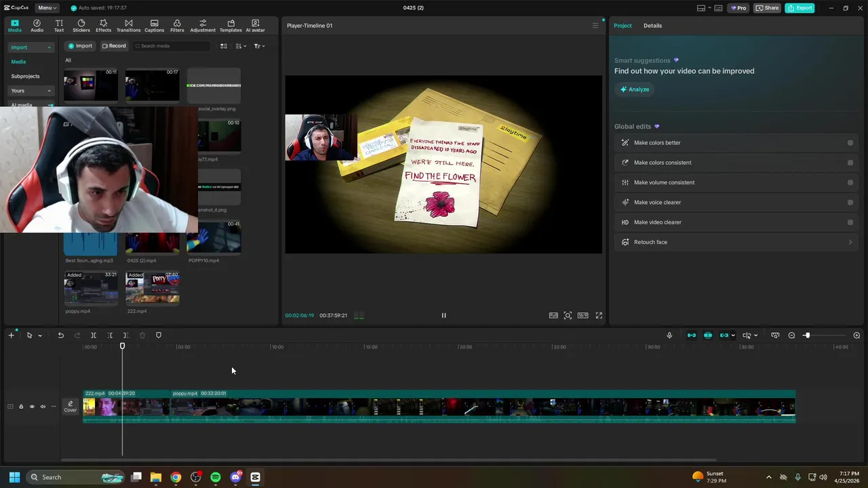Image resolution: width=868 pixels, height=488 pixels.
Task: Click the player aspect ratio icon
Action: pyautogui.click(x=583, y=315)
